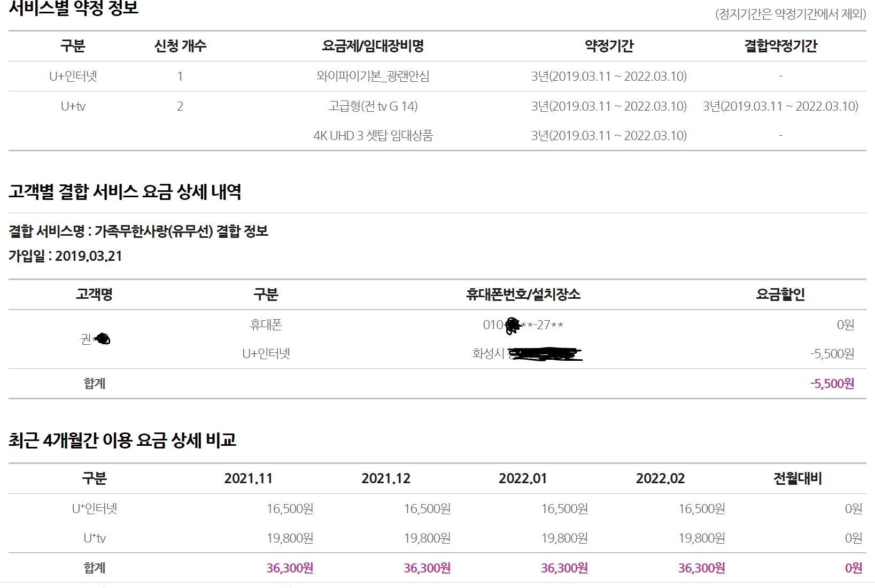
Task: Click the 요금제/임대장비명 column header
Action: (373, 46)
